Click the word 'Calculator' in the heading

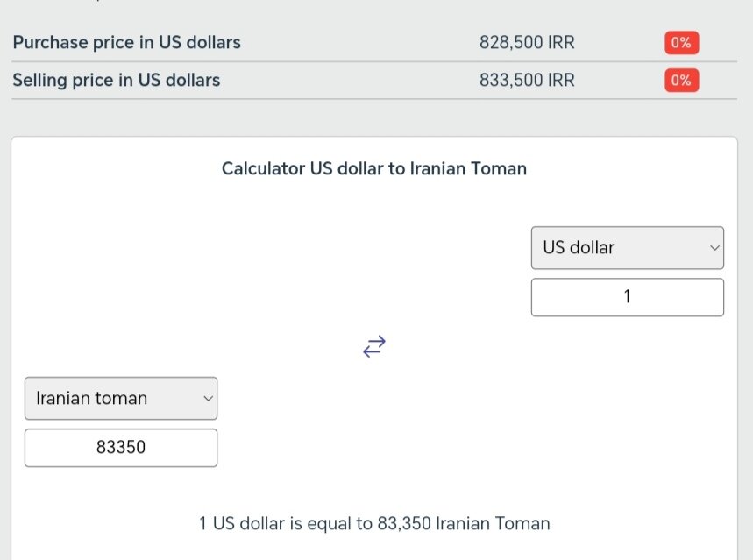[x=263, y=168]
